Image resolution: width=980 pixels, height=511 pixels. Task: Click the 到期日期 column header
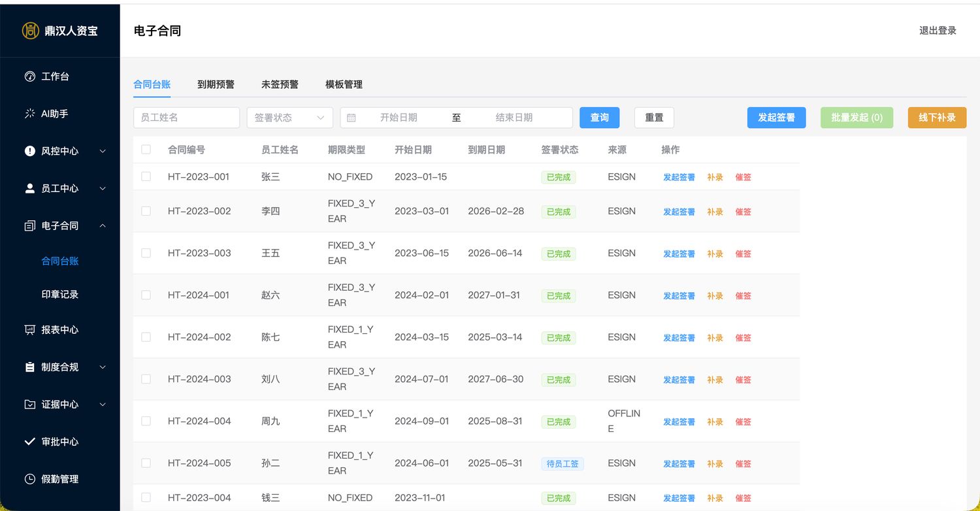coord(486,150)
